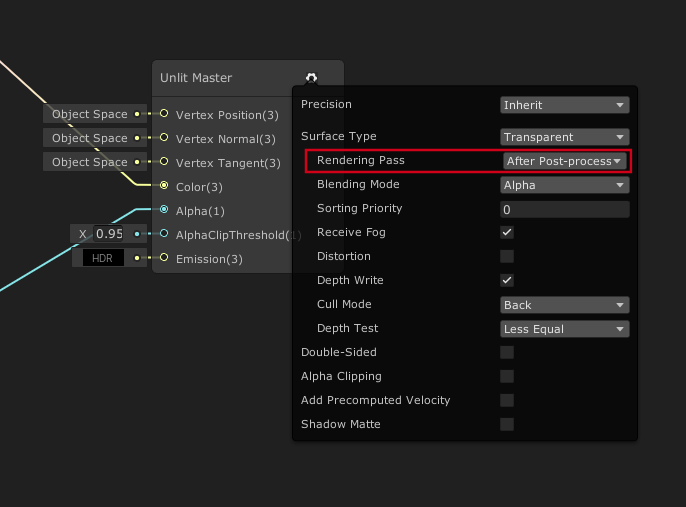Open the Blending Mode dropdown
686x507 pixels.
tap(564, 185)
